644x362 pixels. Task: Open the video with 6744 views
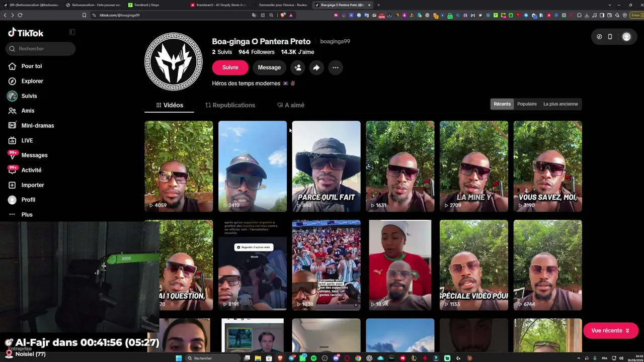(x=547, y=265)
